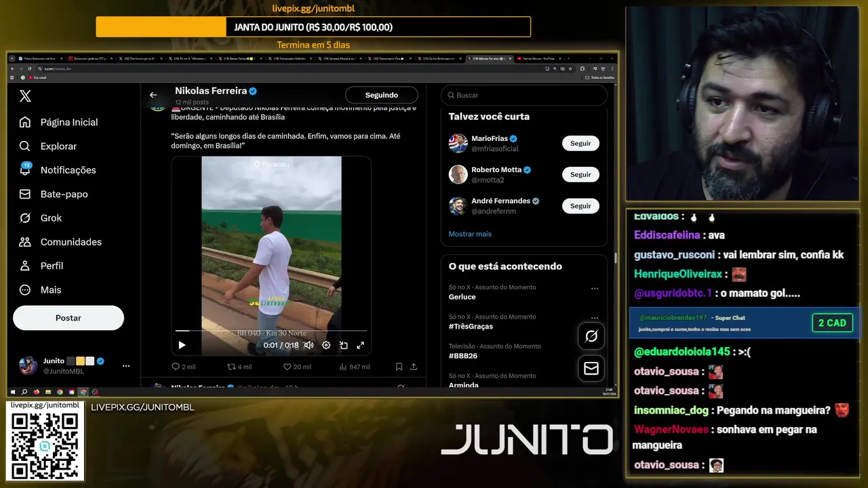Open the floating messages envelope button

tap(591, 368)
